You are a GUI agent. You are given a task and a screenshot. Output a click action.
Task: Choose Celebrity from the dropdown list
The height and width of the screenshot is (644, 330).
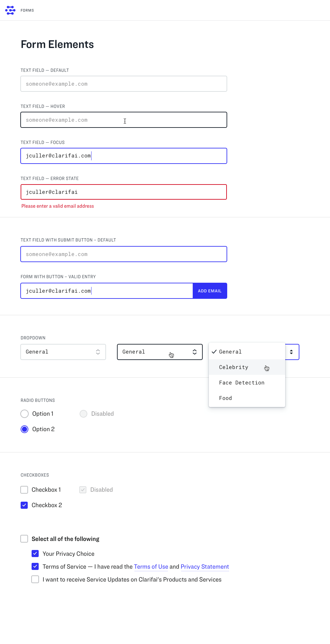[x=234, y=367]
